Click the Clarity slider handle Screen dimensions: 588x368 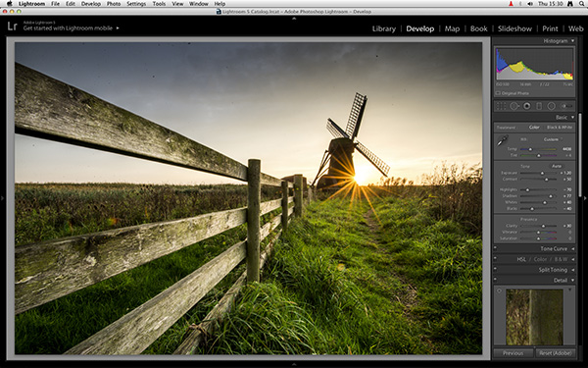543,226
